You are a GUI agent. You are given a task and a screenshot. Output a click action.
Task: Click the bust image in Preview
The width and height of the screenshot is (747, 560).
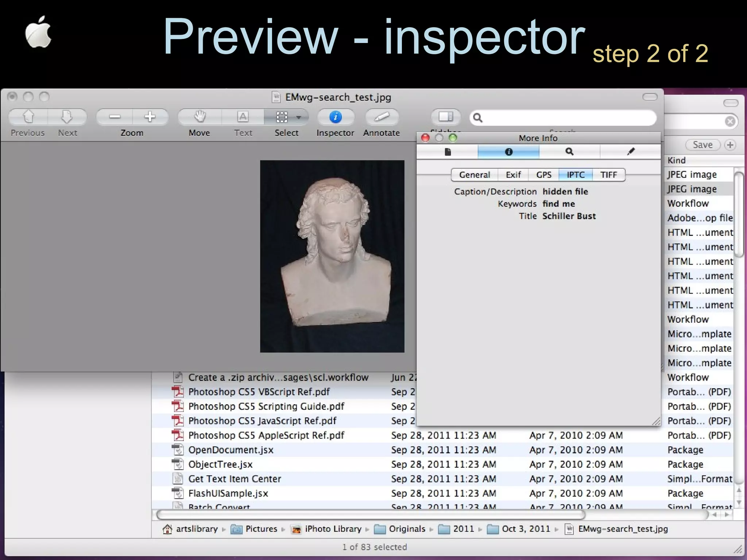click(x=332, y=256)
